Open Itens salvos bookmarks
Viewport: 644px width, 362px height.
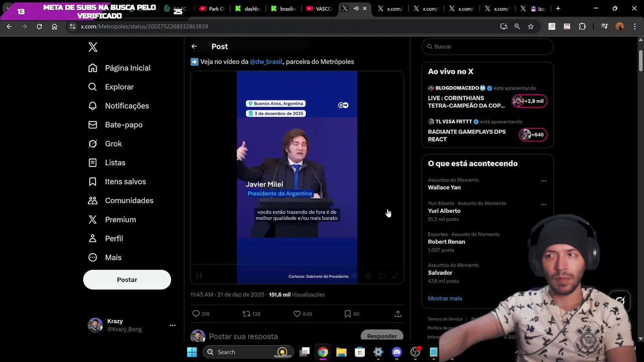point(117,182)
